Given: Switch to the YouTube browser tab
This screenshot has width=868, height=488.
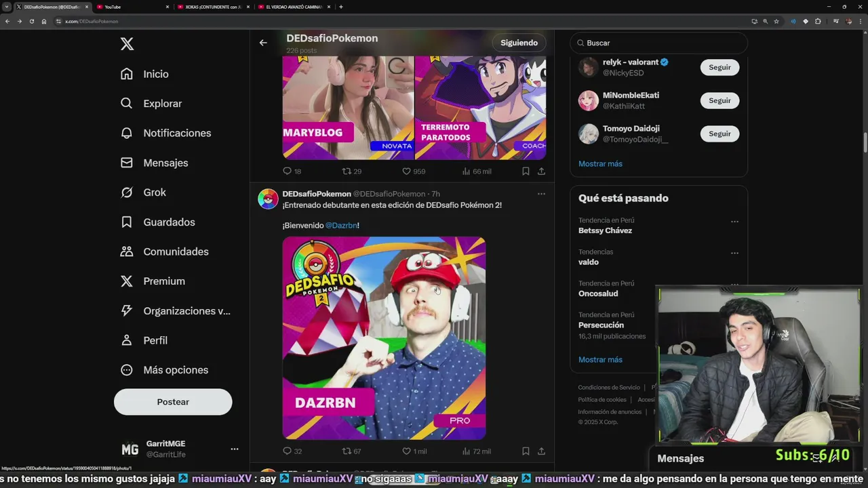Looking at the screenshot, I should click(x=133, y=7).
